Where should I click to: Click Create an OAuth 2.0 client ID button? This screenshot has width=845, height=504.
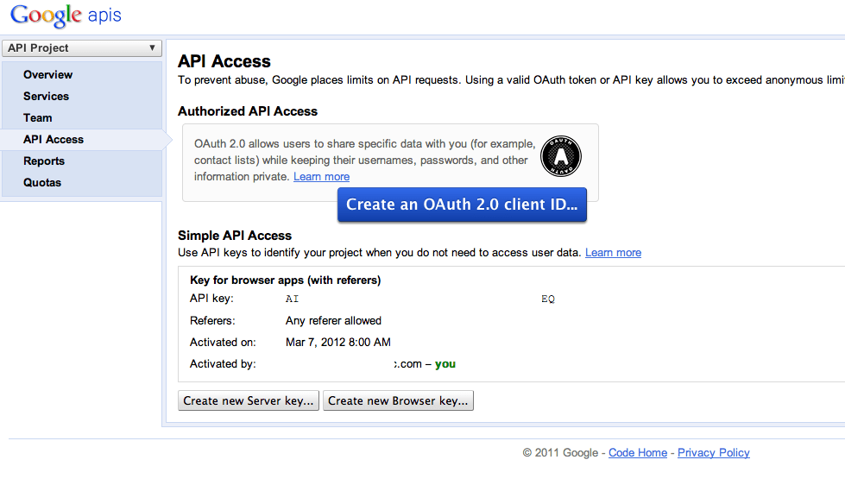click(x=462, y=205)
